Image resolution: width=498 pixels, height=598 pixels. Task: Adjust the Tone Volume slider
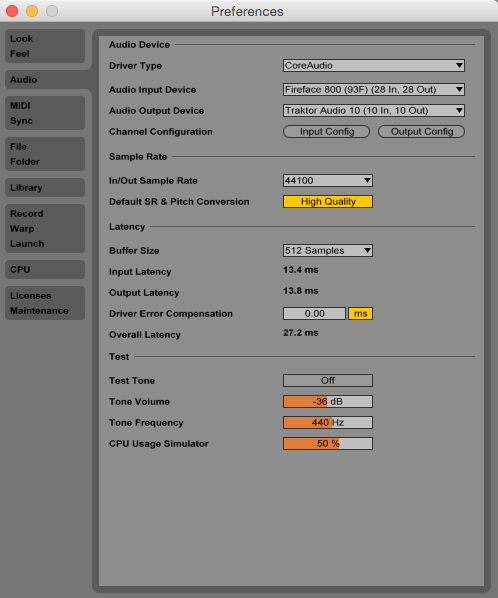[x=328, y=402]
